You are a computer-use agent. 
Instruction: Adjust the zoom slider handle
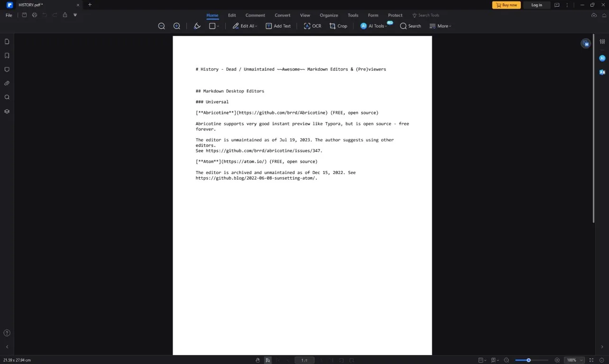528,360
